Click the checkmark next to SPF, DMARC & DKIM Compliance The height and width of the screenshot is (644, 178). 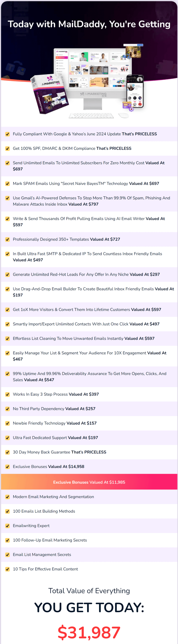tap(7, 149)
